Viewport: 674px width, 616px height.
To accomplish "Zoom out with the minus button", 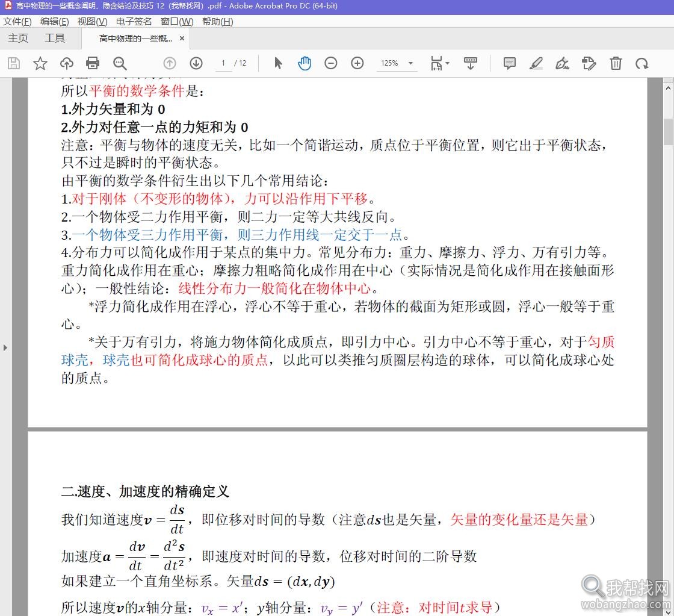I will click(330, 63).
